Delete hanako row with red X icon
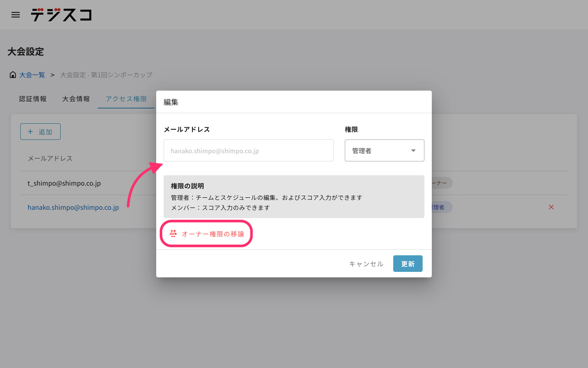 (551, 207)
